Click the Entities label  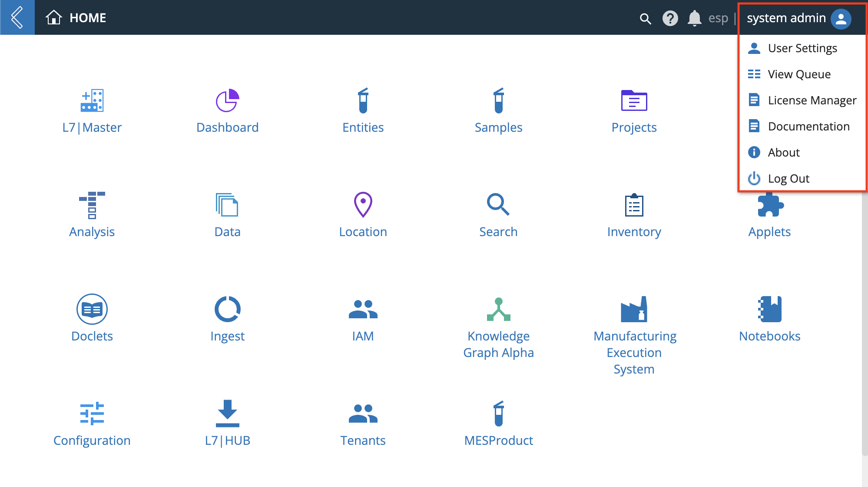pyautogui.click(x=363, y=127)
